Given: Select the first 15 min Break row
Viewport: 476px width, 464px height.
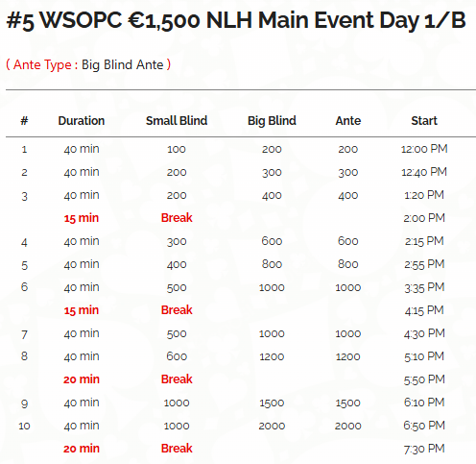Looking at the screenshot, I should pyautogui.click(x=241, y=218).
